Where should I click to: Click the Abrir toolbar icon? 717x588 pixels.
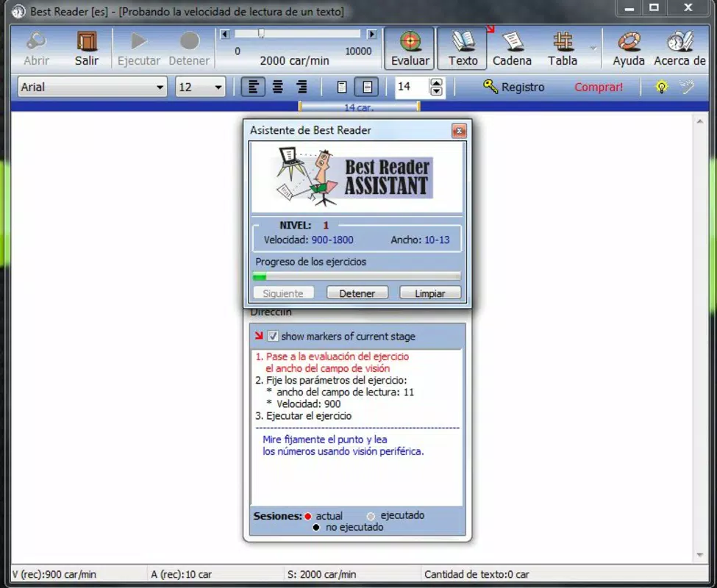[x=36, y=48]
